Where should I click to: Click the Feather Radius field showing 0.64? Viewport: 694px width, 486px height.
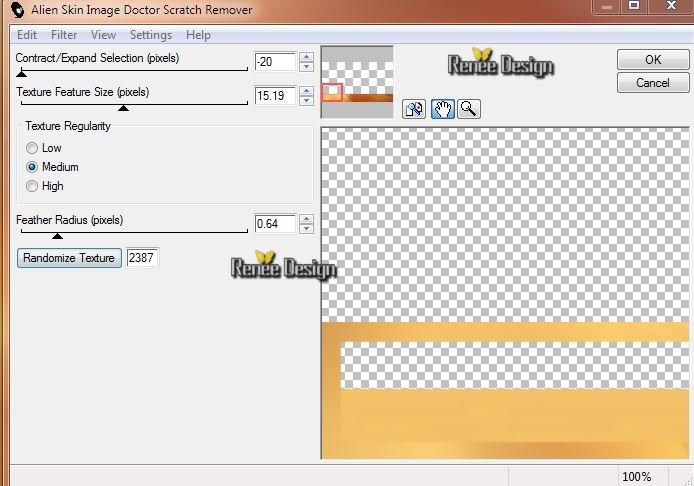275,224
